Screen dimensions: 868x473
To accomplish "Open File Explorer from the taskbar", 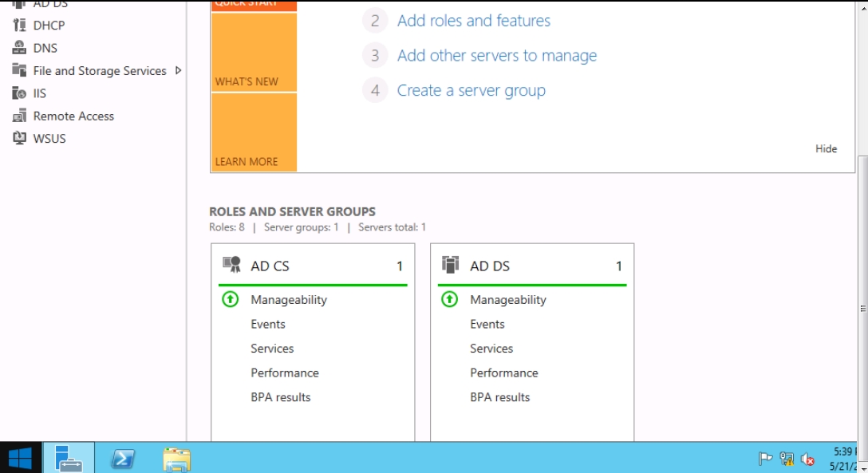I will [176, 459].
